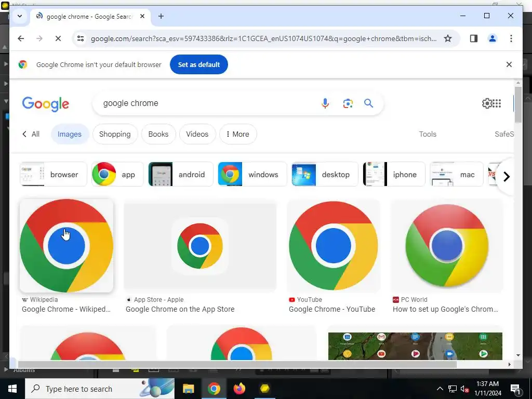Open the App Store Chrome logo image
The image size is (532, 399).
200,246
